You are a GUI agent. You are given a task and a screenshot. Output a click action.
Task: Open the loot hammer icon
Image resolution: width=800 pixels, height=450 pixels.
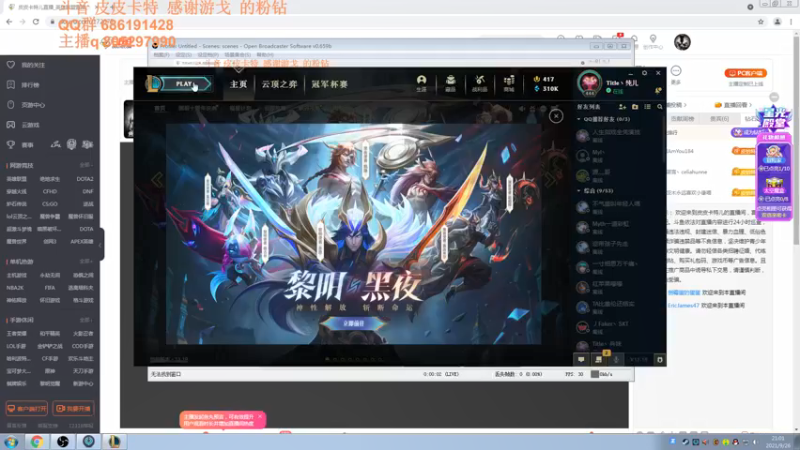tap(480, 83)
